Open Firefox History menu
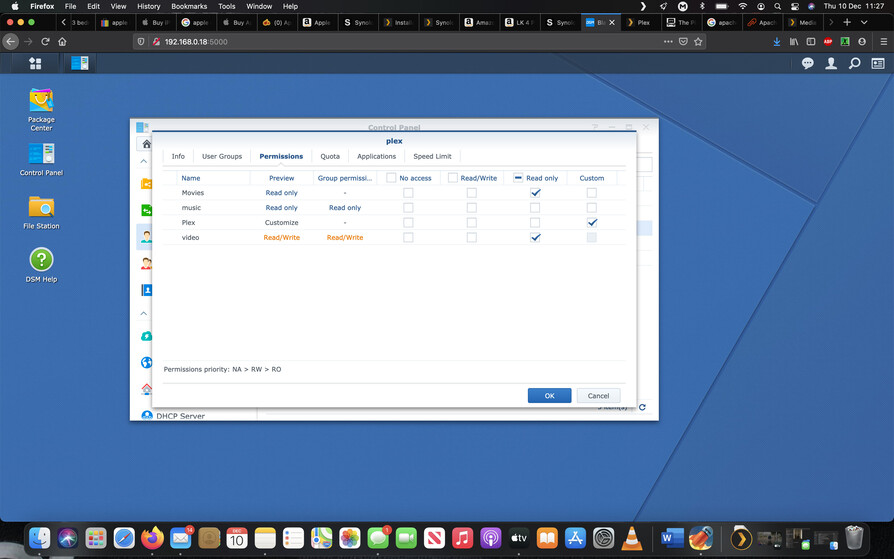The height and width of the screenshot is (559, 894). [148, 6]
